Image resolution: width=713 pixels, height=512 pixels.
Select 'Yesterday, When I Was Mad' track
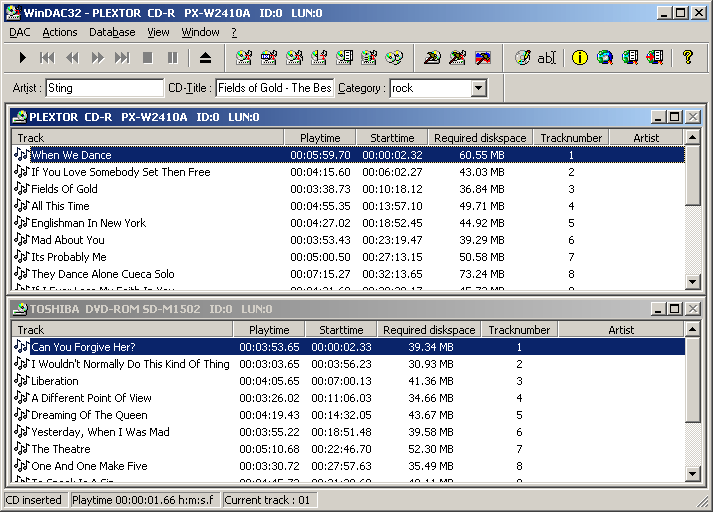[x=348, y=432]
